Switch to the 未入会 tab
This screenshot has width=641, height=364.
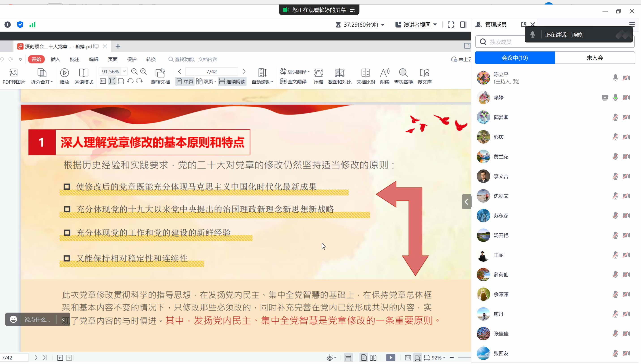[x=594, y=58]
